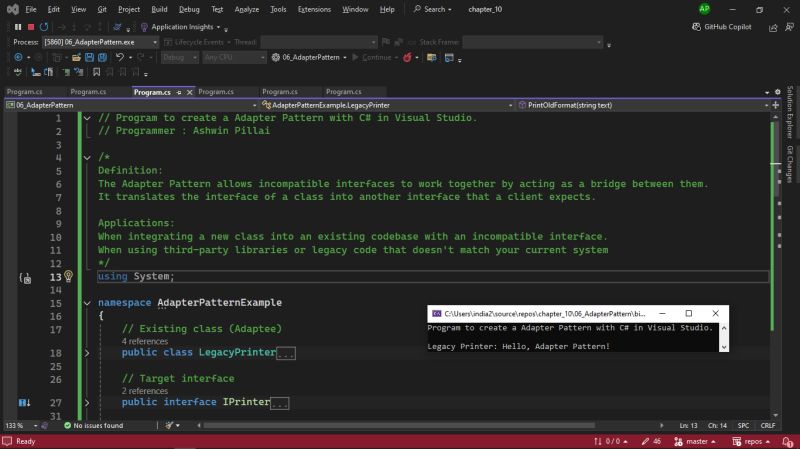
Task: Open GitHub Copilot
Action: (721, 27)
